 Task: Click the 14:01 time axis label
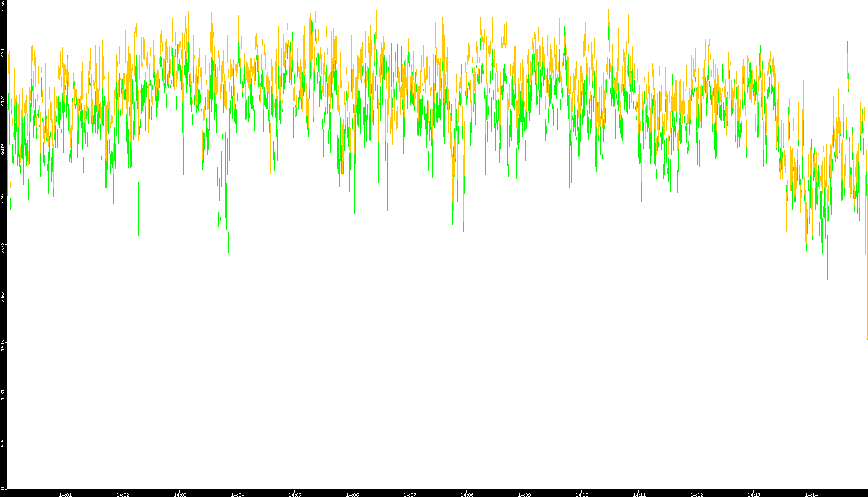click(65, 495)
